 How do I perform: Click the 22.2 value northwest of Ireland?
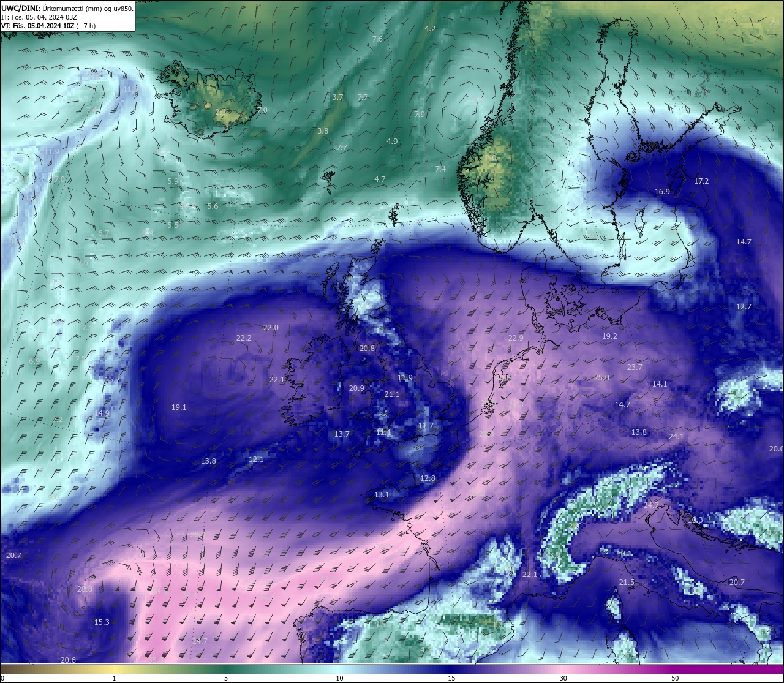tap(244, 338)
